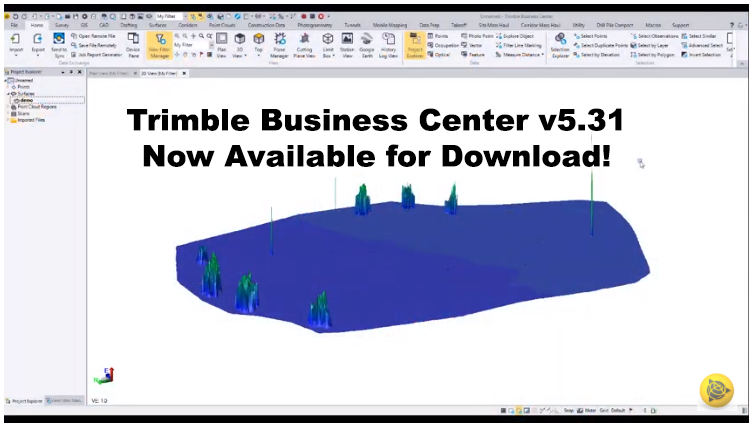Switch to the Photogrammetry ribbon tab
753x427 pixels.
(x=315, y=25)
